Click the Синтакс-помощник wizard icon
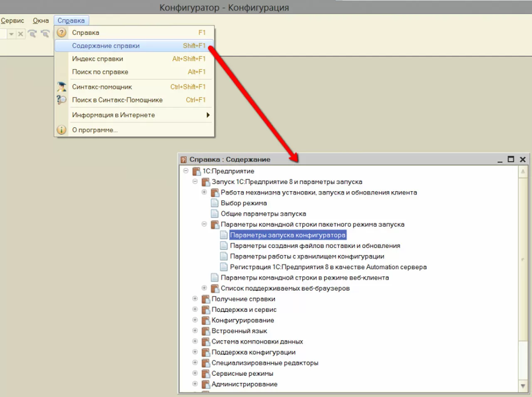The image size is (532, 397). 62,86
